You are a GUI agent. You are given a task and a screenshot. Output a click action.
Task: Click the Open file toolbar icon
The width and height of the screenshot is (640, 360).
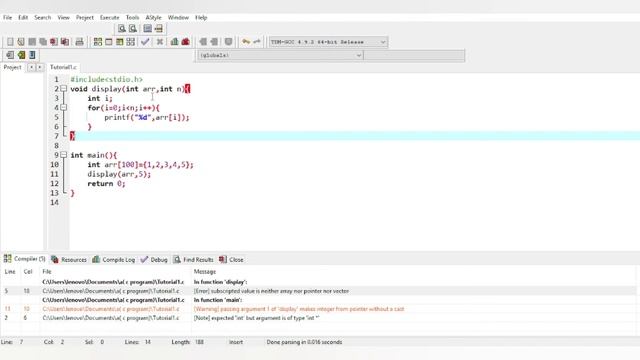pos(21,42)
